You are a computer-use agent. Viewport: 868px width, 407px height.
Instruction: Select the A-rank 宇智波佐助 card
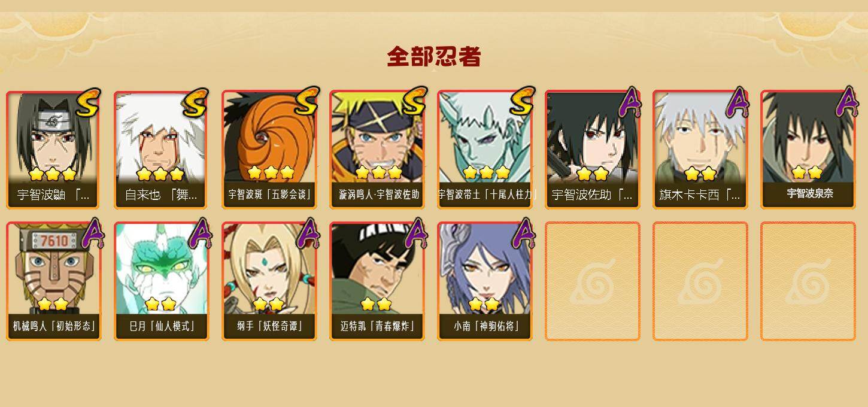[592, 150]
